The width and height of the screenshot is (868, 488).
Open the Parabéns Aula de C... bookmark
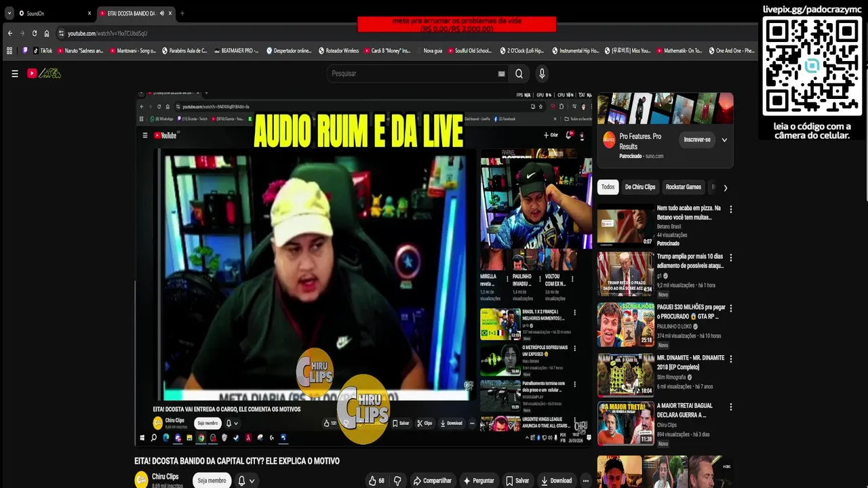pos(184,50)
